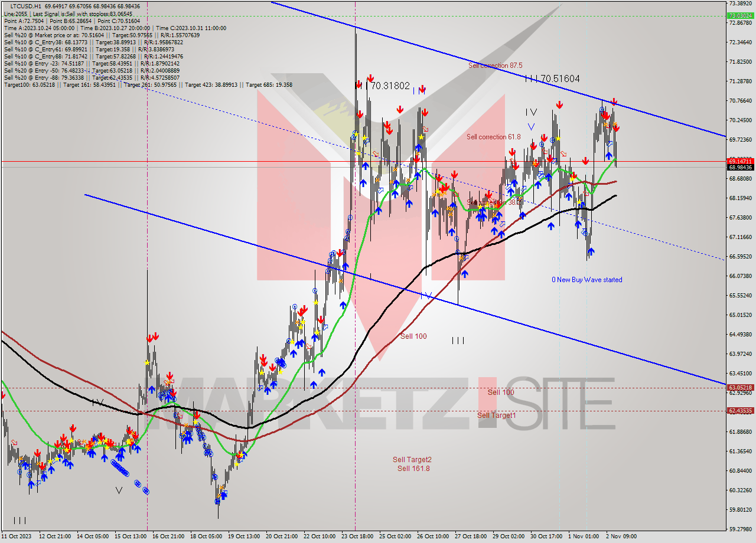Click the red 69.14711 price tag
The image size is (756, 543).
741,161
